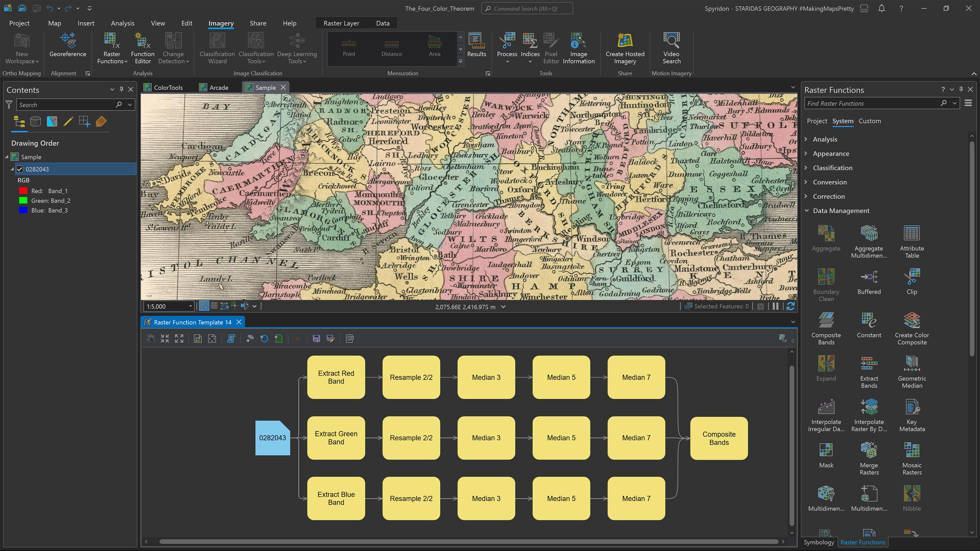
Task: Open the Custom raster functions tab
Action: point(870,121)
